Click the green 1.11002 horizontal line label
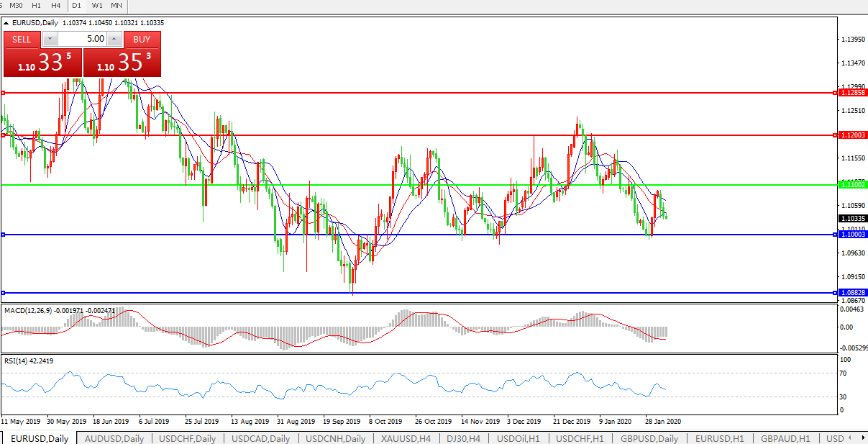Screen dimensions: 868x444 pyautogui.click(x=854, y=185)
